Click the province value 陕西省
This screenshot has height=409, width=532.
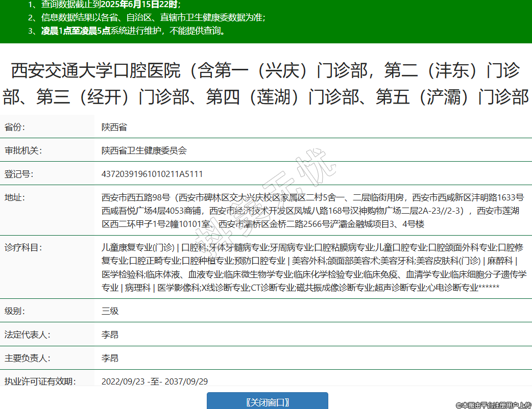pos(114,127)
